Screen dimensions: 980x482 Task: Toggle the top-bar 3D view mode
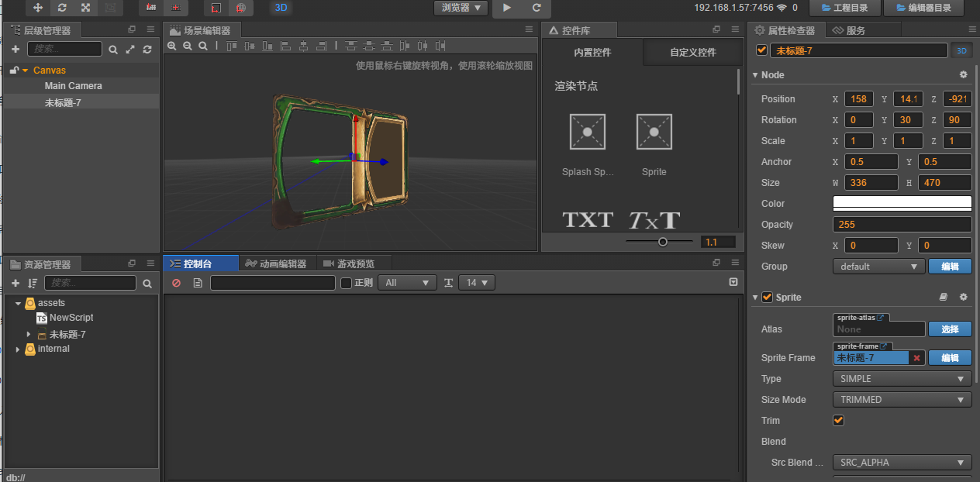point(281,8)
